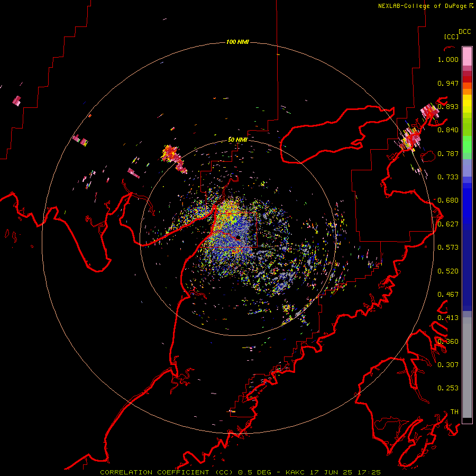The image size is (476, 476).
Task: Click the 0.840 value on the color scale
Action: (448, 130)
